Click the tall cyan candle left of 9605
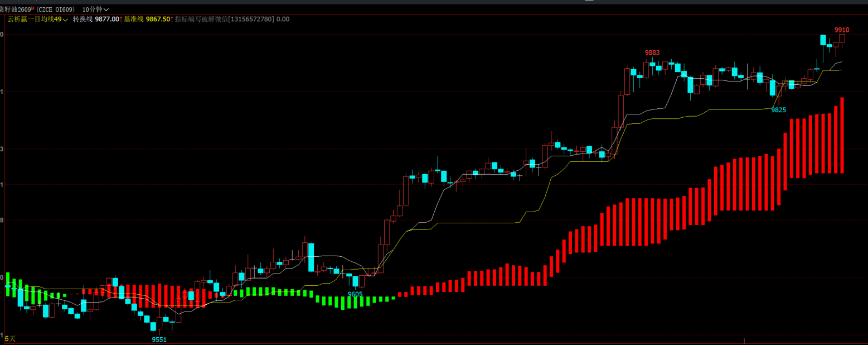Image resolution: width=868 pixels, height=345 pixels. (x=311, y=257)
